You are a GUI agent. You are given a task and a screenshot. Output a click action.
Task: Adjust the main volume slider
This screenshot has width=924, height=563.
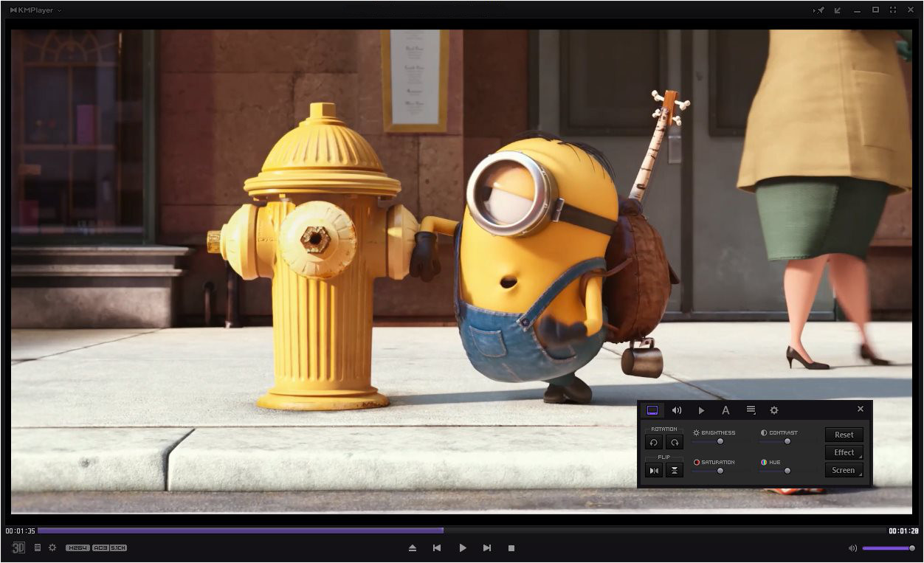(889, 548)
